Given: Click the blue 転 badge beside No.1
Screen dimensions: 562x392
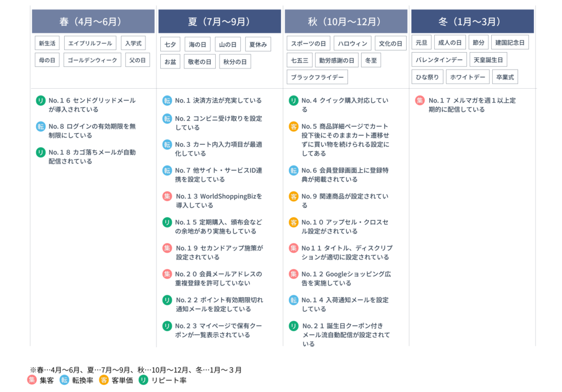Looking at the screenshot, I should click(167, 100).
